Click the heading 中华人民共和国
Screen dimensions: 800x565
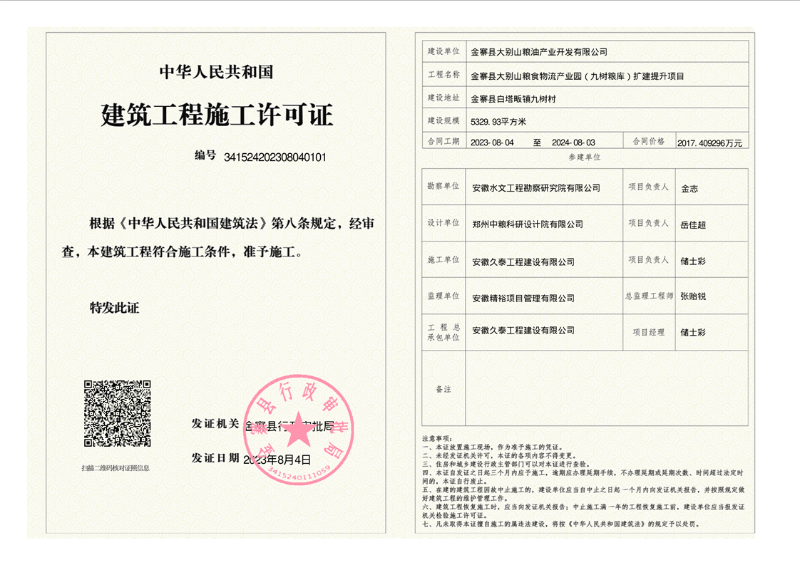(216, 72)
